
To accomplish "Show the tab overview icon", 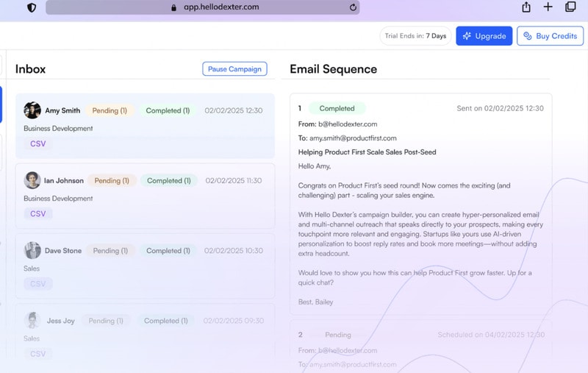I will (x=570, y=7).
